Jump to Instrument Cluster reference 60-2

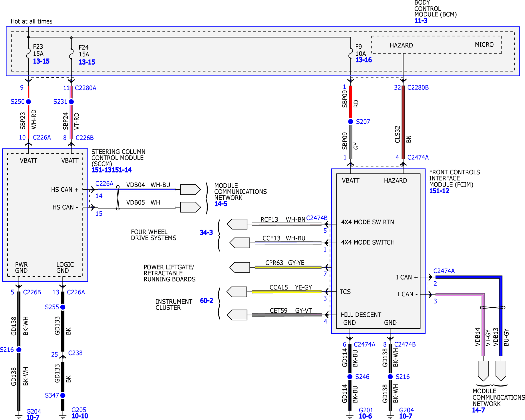click(206, 301)
